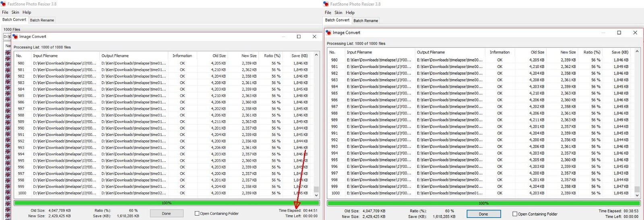Click Time Elapsed 00:44:51 in left dialog
This screenshot has height=220, width=644.
[x=298, y=210]
